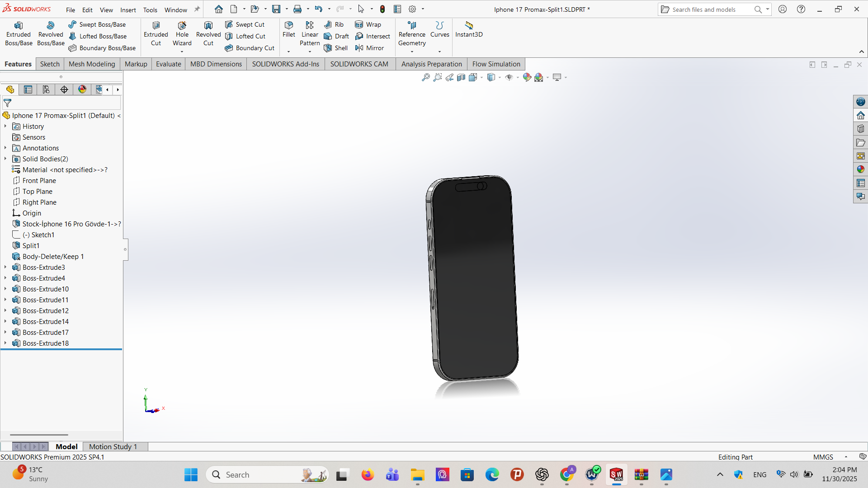Toggle Instant3D mode
The height and width of the screenshot is (488, 868).
[x=469, y=29]
